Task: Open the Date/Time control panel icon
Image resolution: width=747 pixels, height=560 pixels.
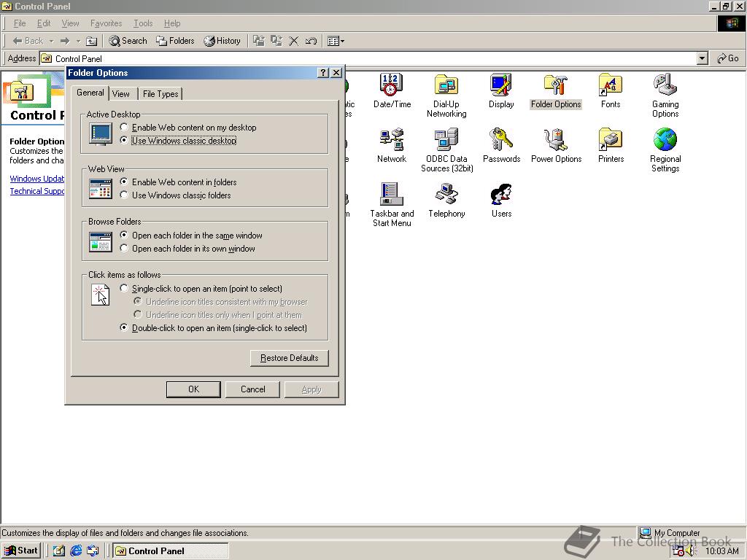Action: point(392,90)
